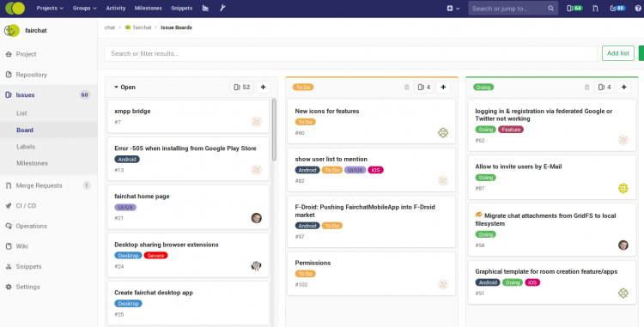Screen dimensions: 644x327
Task: Open the todos counter showing 88
Action: tap(617, 9)
